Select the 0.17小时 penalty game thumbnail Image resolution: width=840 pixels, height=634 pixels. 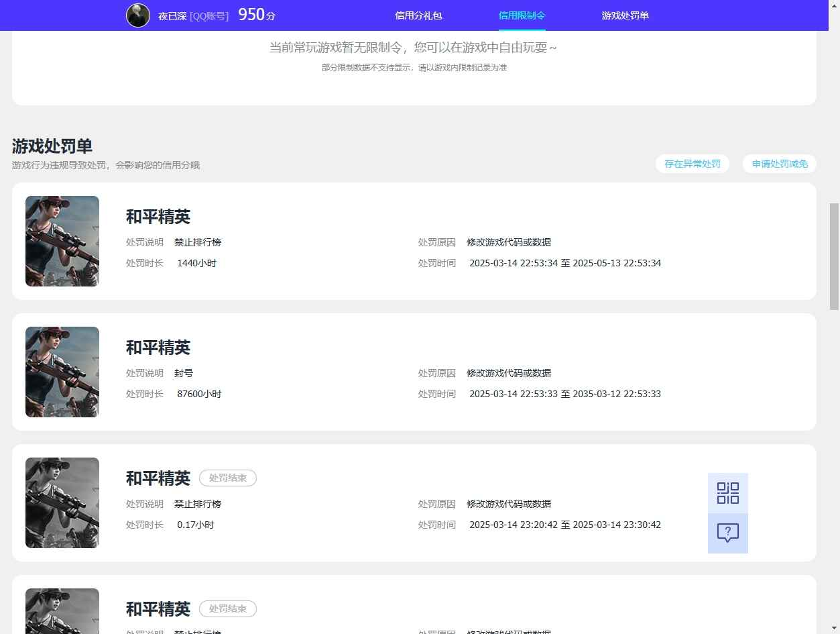point(62,503)
